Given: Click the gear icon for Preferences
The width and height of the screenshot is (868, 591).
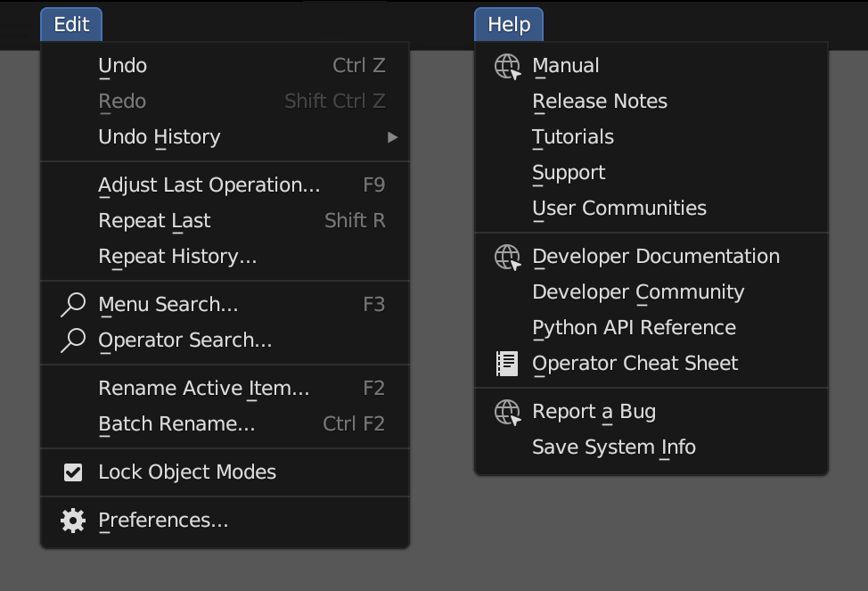Looking at the screenshot, I should pos(73,521).
